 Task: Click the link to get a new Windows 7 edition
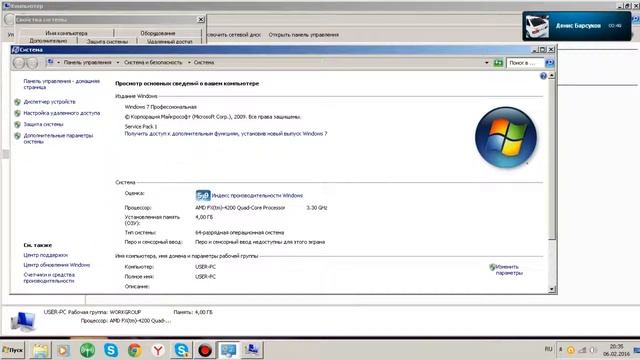point(226,133)
